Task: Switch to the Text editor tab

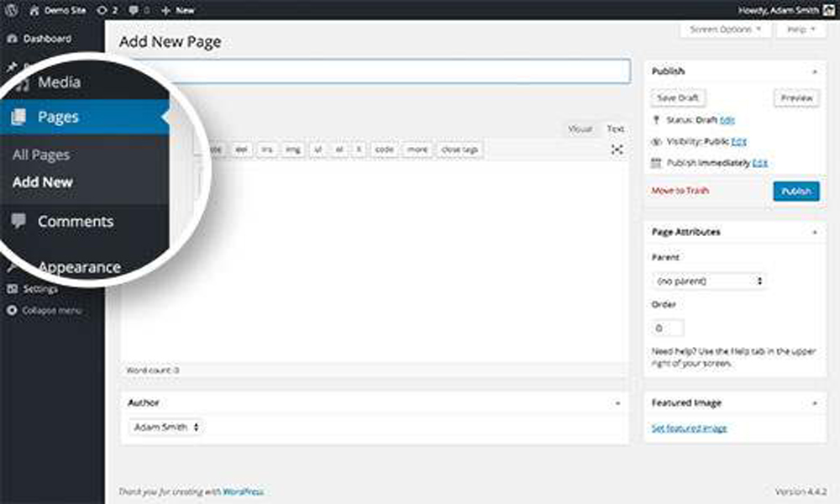Action: pyautogui.click(x=616, y=129)
